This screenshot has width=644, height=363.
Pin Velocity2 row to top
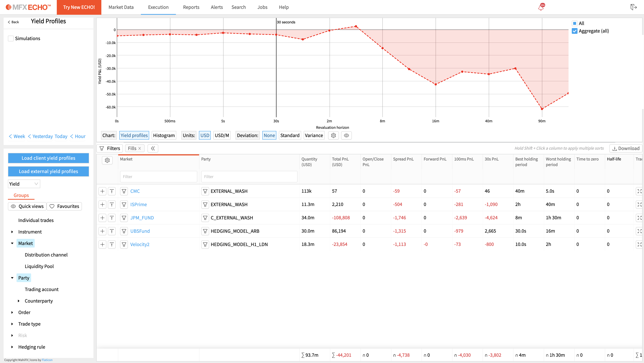(112, 244)
